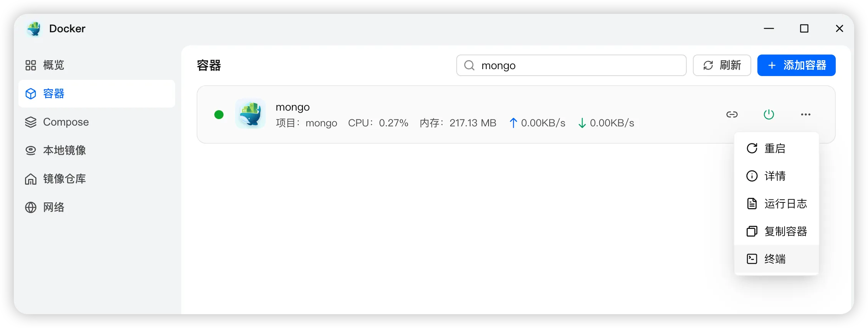The width and height of the screenshot is (868, 328).
Task: Click the mongo container whale thumbnail
Action: [x=250, y=114]
